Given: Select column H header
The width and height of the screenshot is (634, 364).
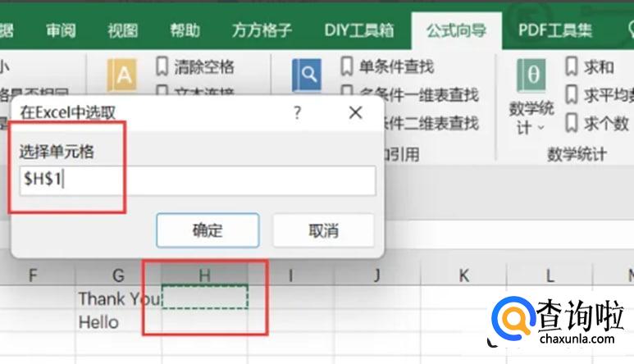Looking at the screenshot, I should [x=204, y=275].
